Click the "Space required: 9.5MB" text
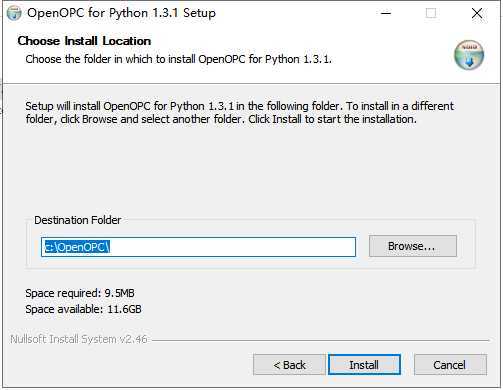The width and height of the screenshot is (503, 390). point(80,293)
